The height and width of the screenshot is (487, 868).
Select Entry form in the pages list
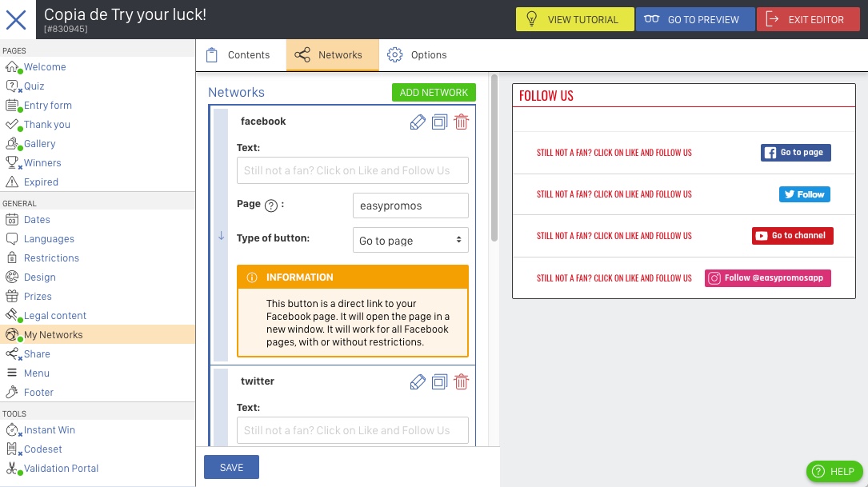(48, 105)
